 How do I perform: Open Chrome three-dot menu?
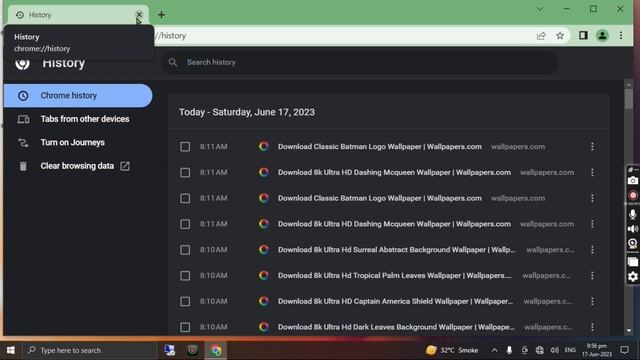621,36
